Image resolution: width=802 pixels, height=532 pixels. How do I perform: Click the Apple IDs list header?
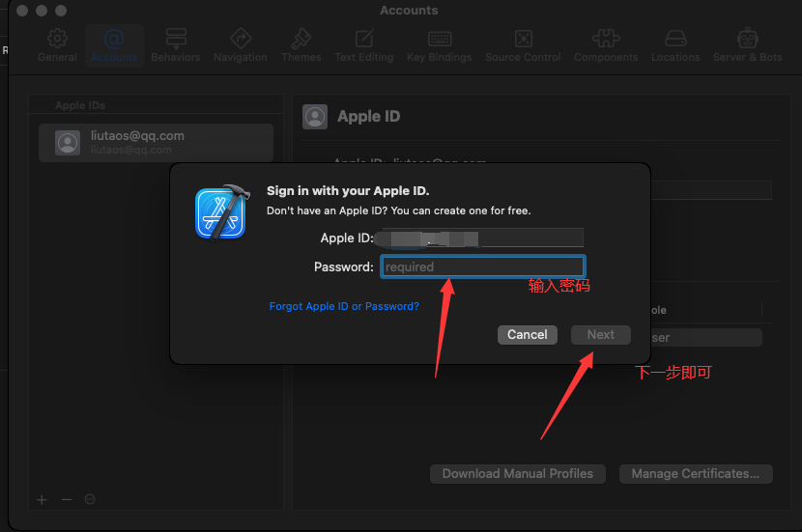coord(80,105)
